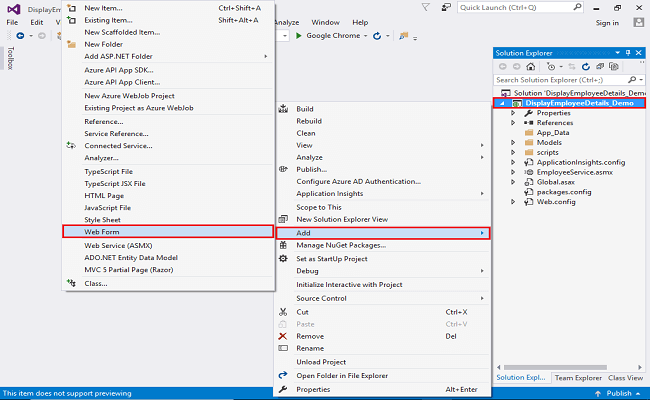Click the Home icon in Solution Explorer
Screen dimensions: 650x400
click(531, 66)
